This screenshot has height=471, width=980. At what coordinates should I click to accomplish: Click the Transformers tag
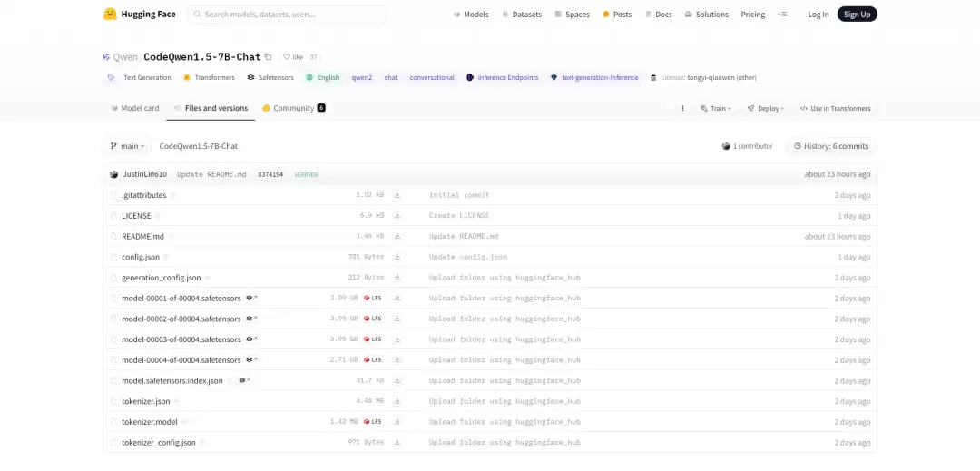coord(209,77)
